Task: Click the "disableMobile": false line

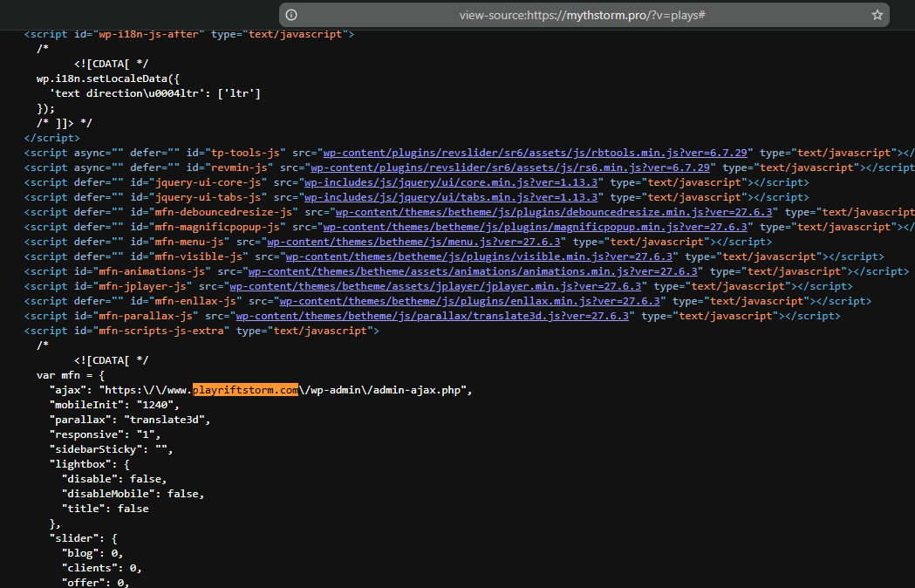Action: [x=133, y=494]
